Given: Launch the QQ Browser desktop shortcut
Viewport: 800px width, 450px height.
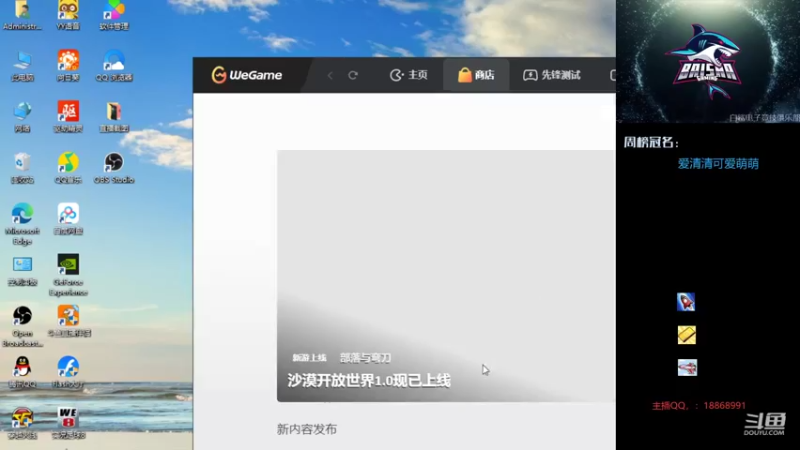Looking at the screenshot, I should coord(114,65).
